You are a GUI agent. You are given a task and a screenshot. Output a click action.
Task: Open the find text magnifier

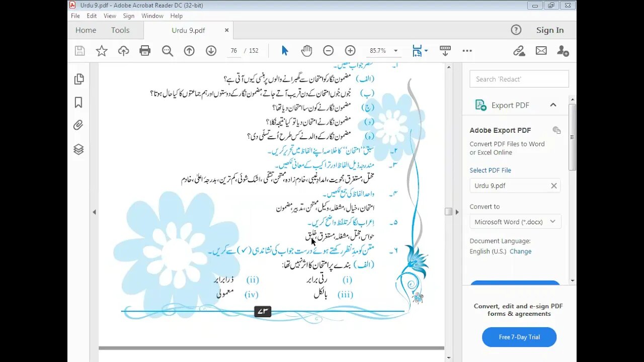point(168,51)
